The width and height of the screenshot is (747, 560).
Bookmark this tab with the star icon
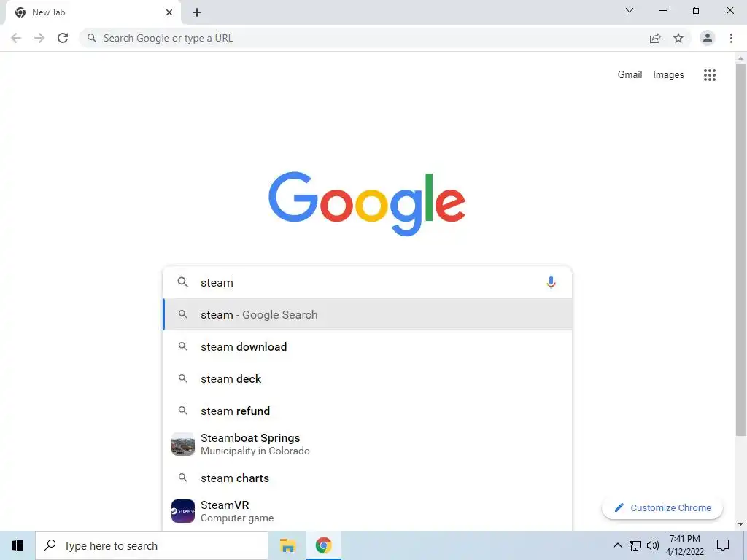678,38
